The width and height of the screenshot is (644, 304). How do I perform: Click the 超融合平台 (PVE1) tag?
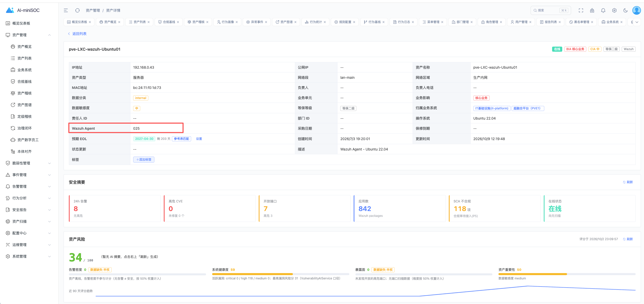coord(528,108)
